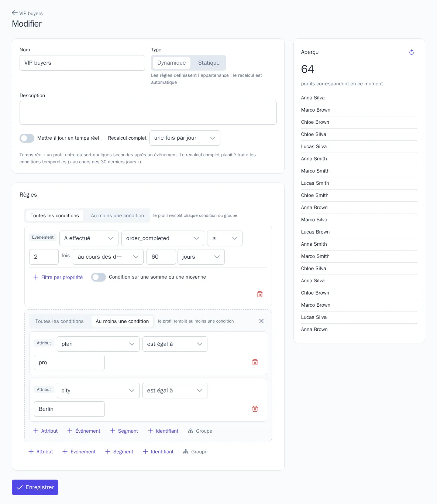Image resolution: width=437 pixels, height=504 pixels.
Task: Open the Recalcul complet frequency dropdown
Action: pyautogui.click(x=185, y=138)
